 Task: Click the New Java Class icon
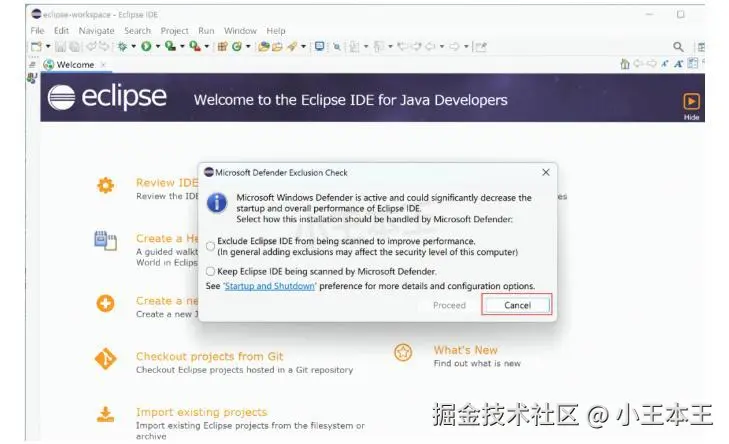tap(237, 46)
